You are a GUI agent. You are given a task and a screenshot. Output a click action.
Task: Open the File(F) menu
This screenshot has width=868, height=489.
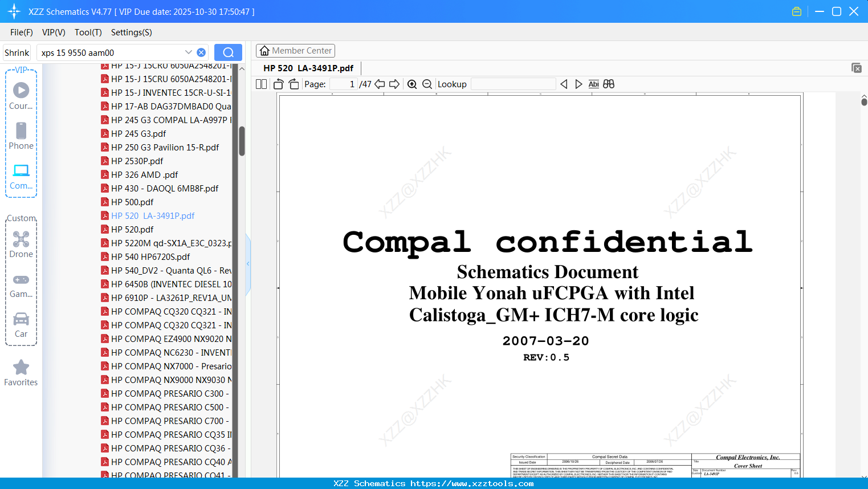tap(22, 32)
